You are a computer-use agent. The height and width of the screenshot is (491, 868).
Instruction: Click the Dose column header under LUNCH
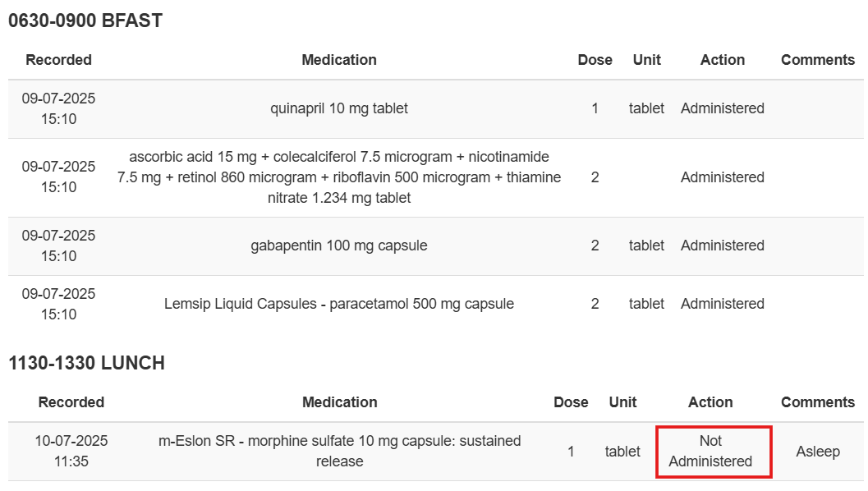[571, 402]
